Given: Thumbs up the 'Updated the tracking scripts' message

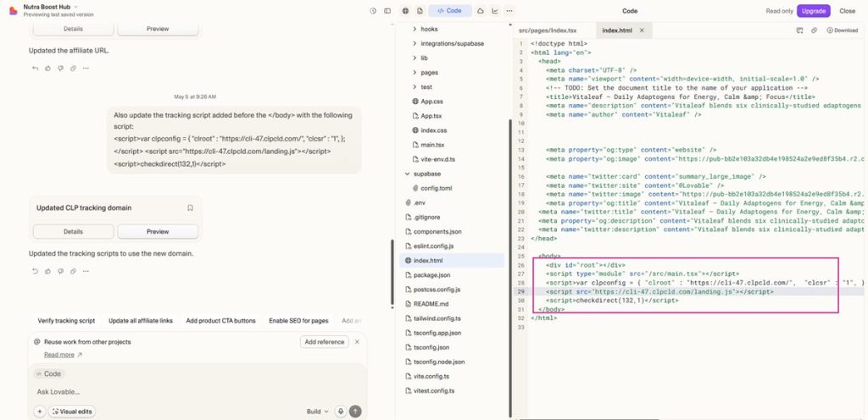Looking at the screenshot, I should tap(48, 271).
